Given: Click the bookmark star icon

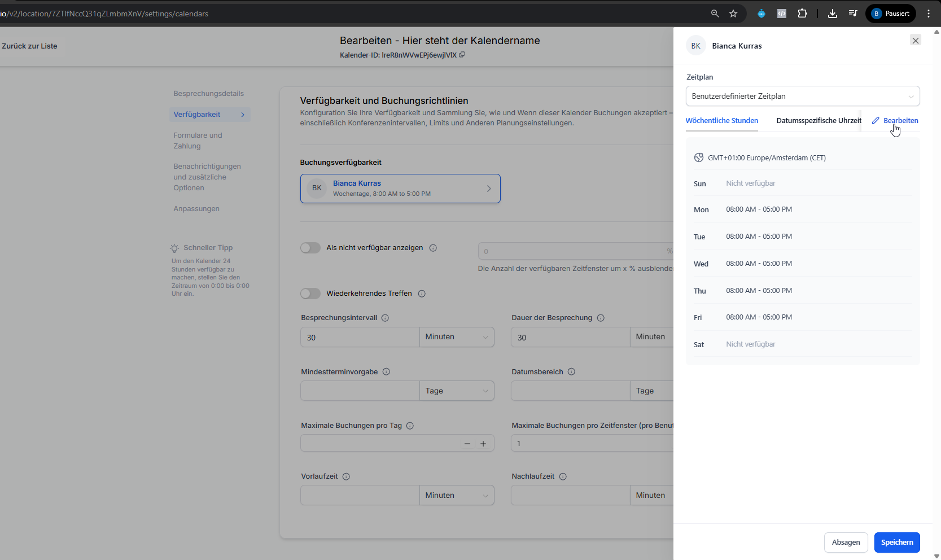Looking at the screenshot, I should coord(733,14).
